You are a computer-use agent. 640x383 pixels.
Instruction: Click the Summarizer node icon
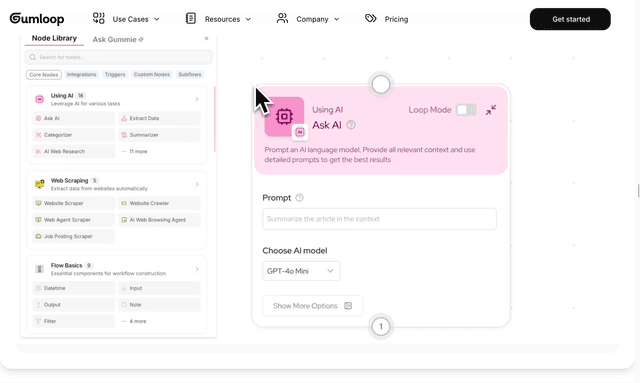pyautogui.click(x=124, y=135)
